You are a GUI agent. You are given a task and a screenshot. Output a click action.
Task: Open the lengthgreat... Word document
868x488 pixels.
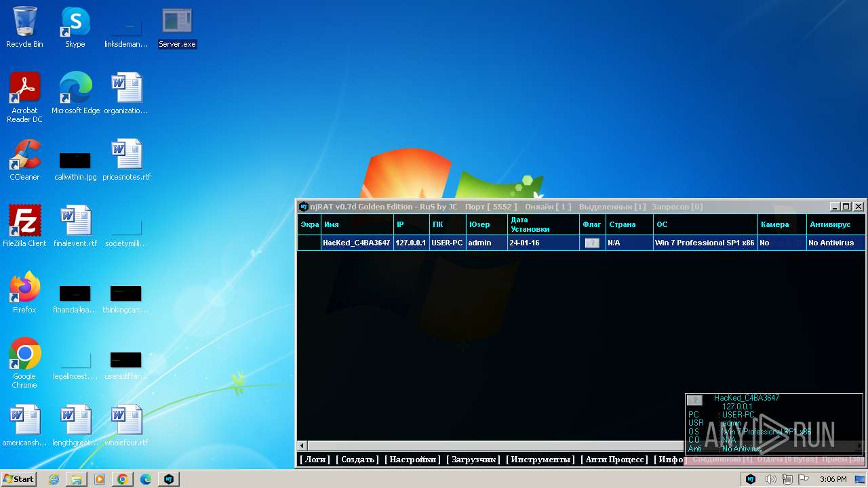click(x=75, y=426)
